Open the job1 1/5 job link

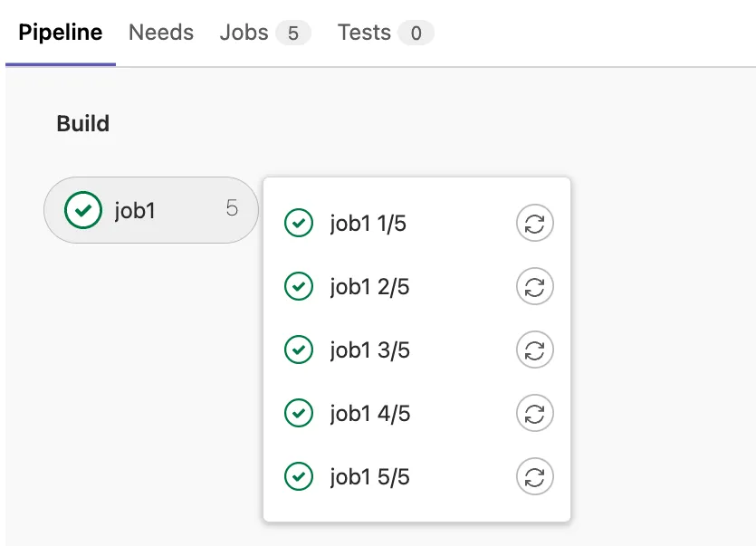click(368, 224)
